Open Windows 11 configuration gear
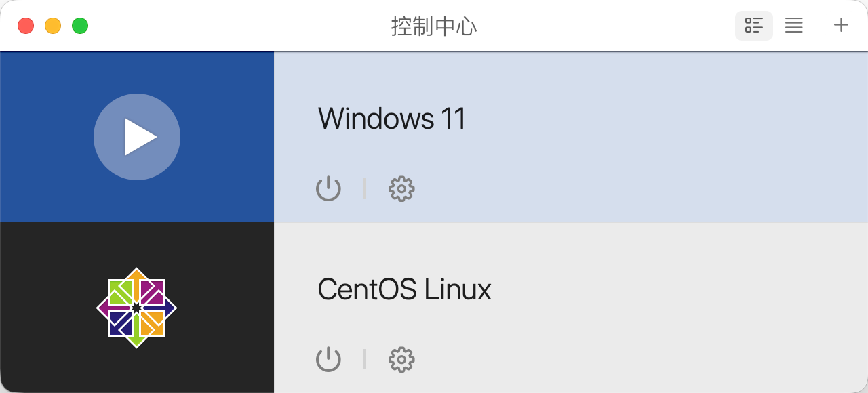The width and height of the screenshot is (868, 393). click(401, 189)
